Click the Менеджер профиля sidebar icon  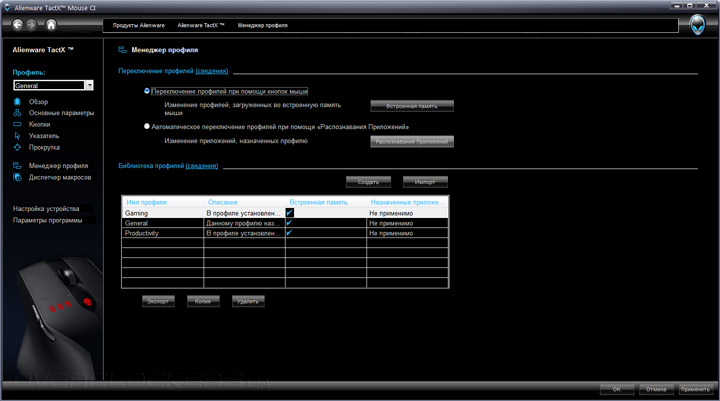17,165
